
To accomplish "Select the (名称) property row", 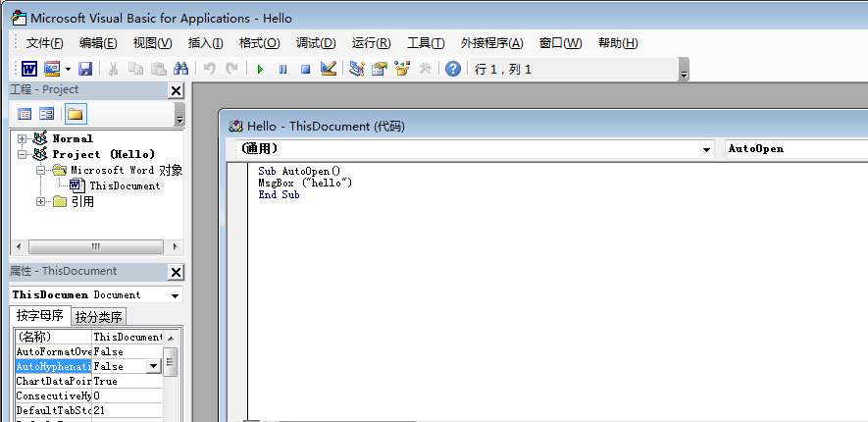I will point(88,337).
